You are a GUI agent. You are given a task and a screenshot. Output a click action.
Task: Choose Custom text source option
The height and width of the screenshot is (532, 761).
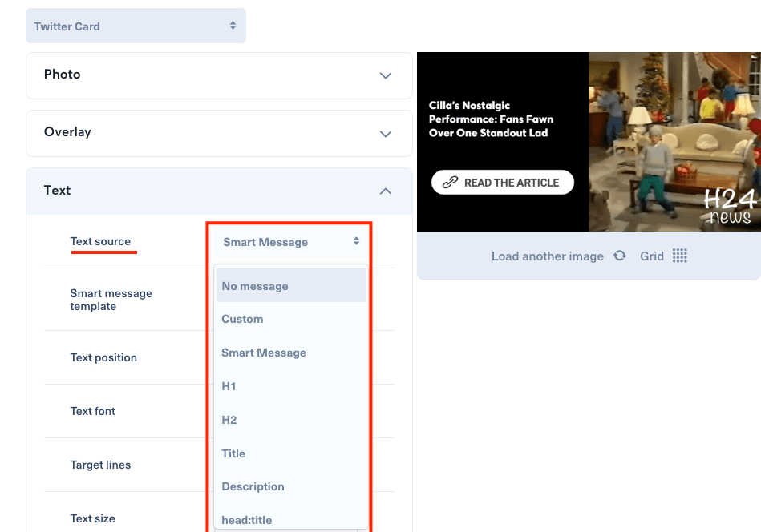(291, 319)
